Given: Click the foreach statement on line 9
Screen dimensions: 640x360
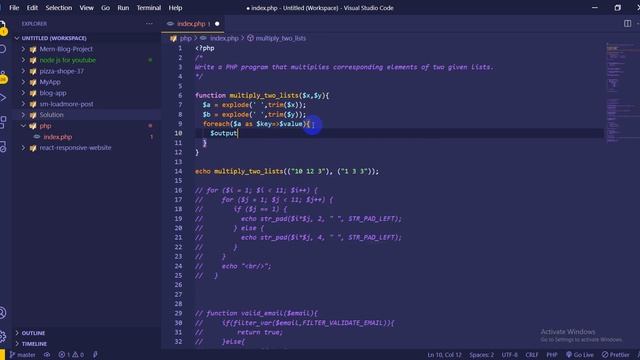Looking at the screenshot, I should 256,124.
